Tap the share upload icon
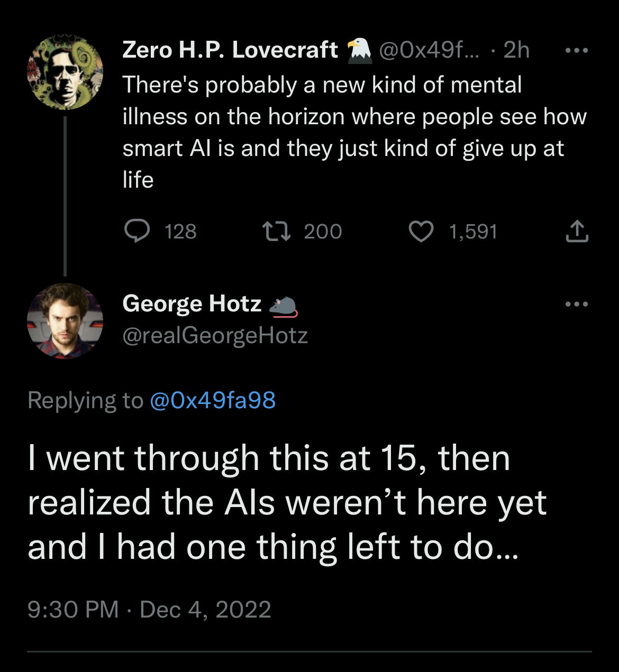Viewport: 619px width, 672px height. pyautogui.click(x=577, y=232)
